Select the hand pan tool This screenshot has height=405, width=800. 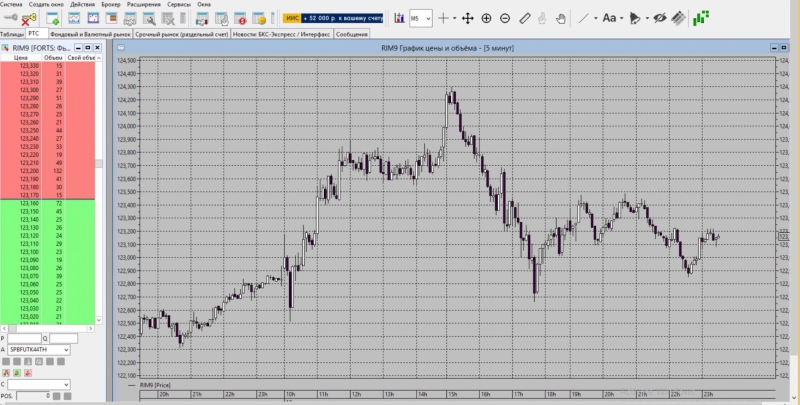tap(561, 18)
